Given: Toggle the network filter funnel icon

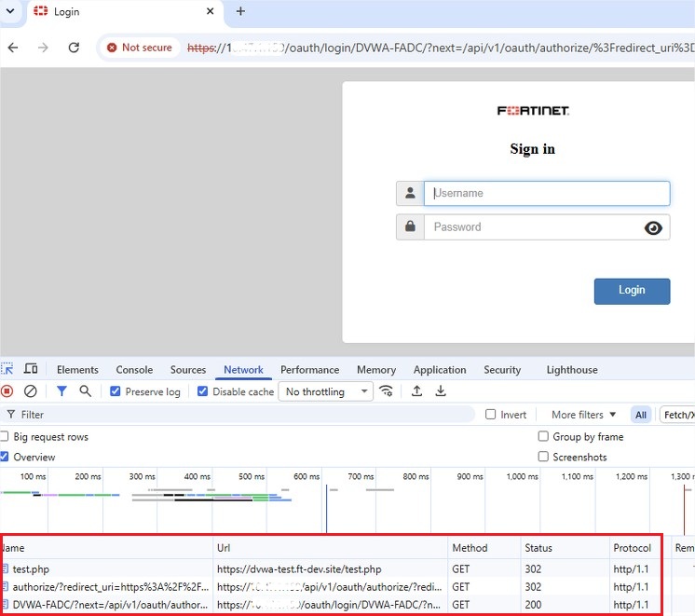Looking at the screenshot, I should click(61, 391).
